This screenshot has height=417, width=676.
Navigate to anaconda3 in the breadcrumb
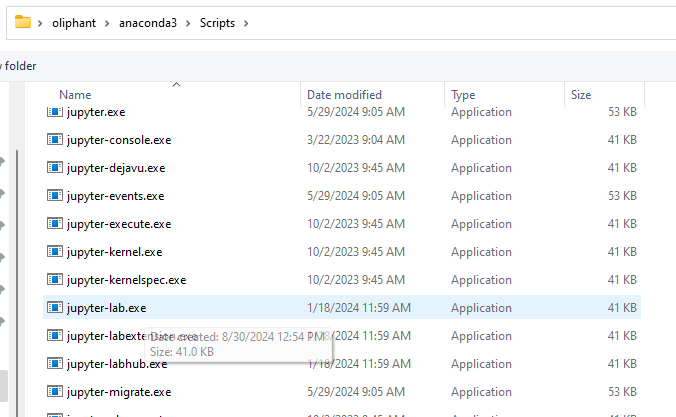pyautogui.click(x=154, y=22)
